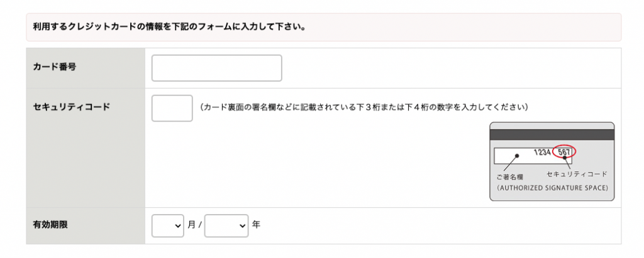Click the instruction banner at the top
Screen dimensions: 644x258
pyautogui.click(x=323, y=27)
